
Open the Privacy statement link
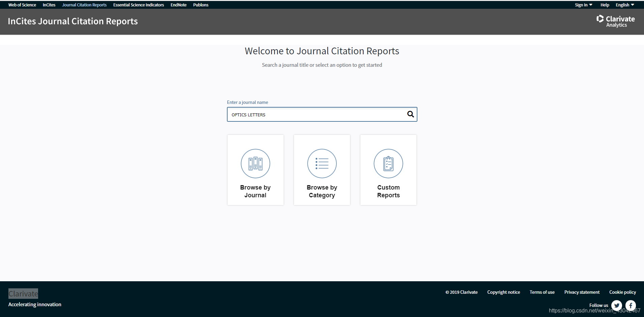[582, 292]
